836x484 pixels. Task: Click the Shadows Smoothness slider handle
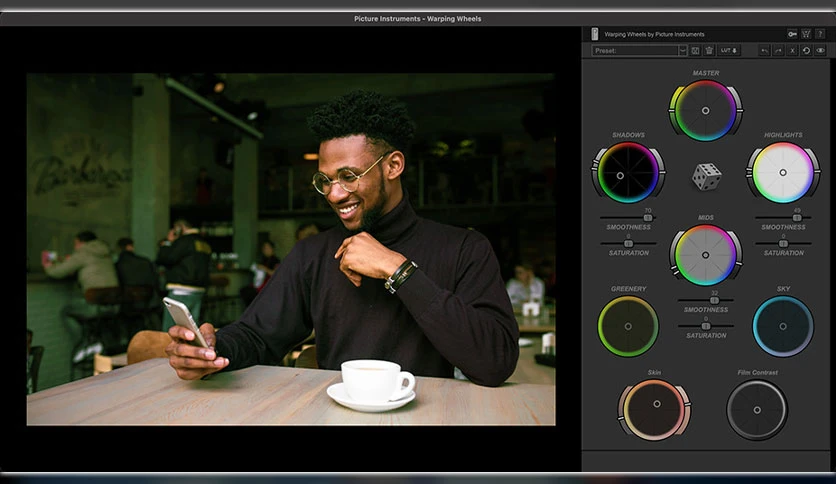tap(648, 217)
